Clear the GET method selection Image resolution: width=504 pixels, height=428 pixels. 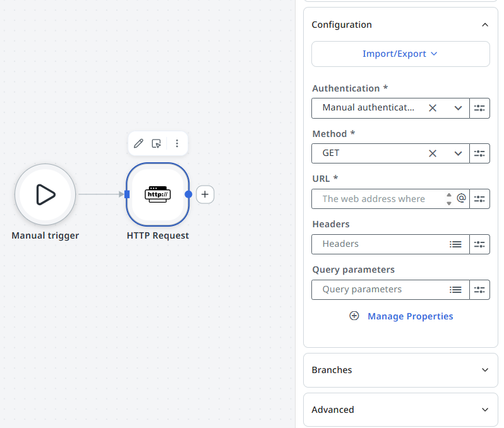point(433,153)
